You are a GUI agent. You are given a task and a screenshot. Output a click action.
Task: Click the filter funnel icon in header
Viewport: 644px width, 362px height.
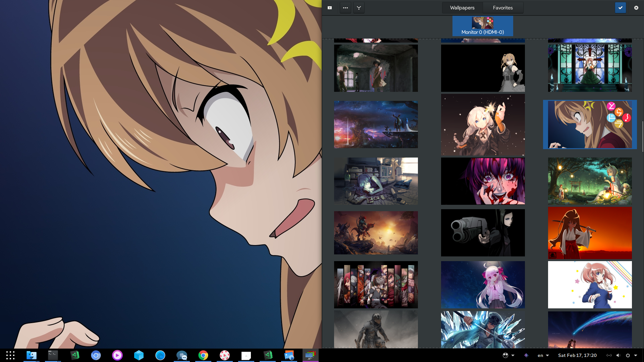359,8
